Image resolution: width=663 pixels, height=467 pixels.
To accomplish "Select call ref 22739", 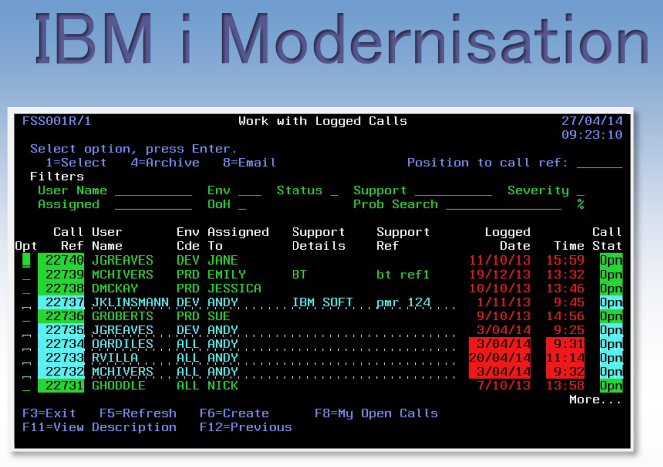I will pyautogui.click(x=61, y=275).
